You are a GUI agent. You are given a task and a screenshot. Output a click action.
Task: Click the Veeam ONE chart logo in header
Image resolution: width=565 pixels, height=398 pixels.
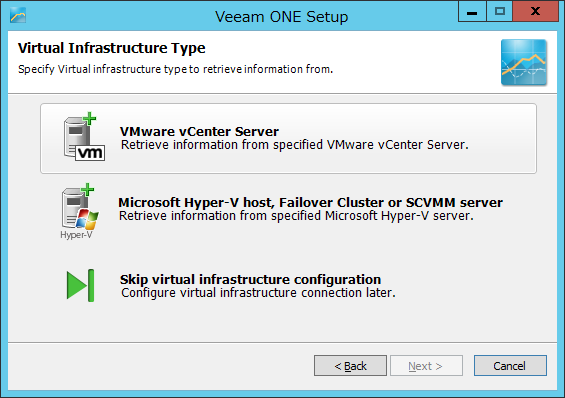(x=524, y=62)
